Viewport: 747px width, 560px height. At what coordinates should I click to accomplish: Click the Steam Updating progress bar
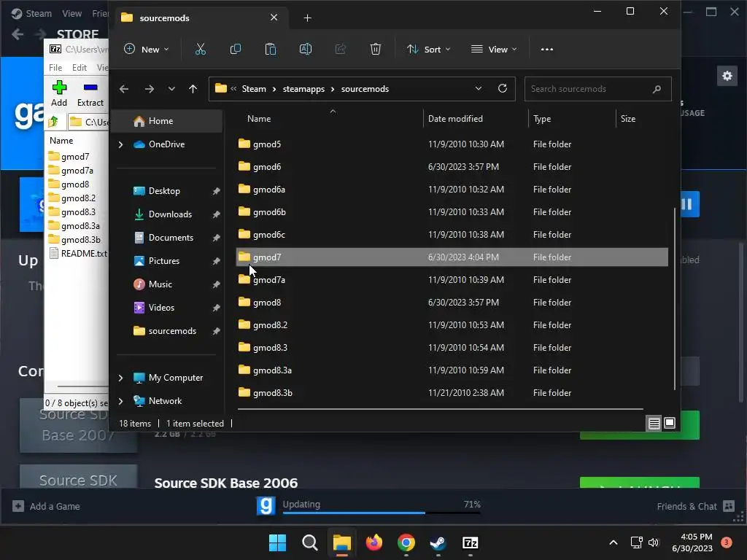pos(382,513)
